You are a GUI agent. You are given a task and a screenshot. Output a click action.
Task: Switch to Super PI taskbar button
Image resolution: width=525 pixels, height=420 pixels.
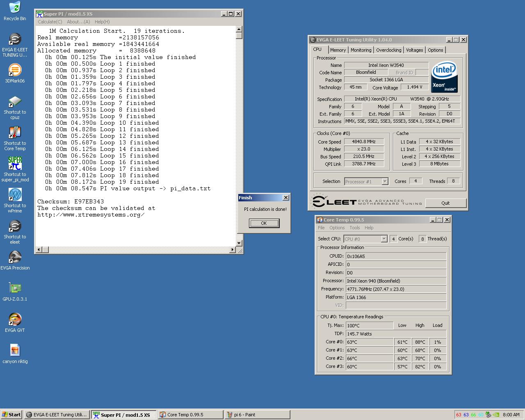123,415
